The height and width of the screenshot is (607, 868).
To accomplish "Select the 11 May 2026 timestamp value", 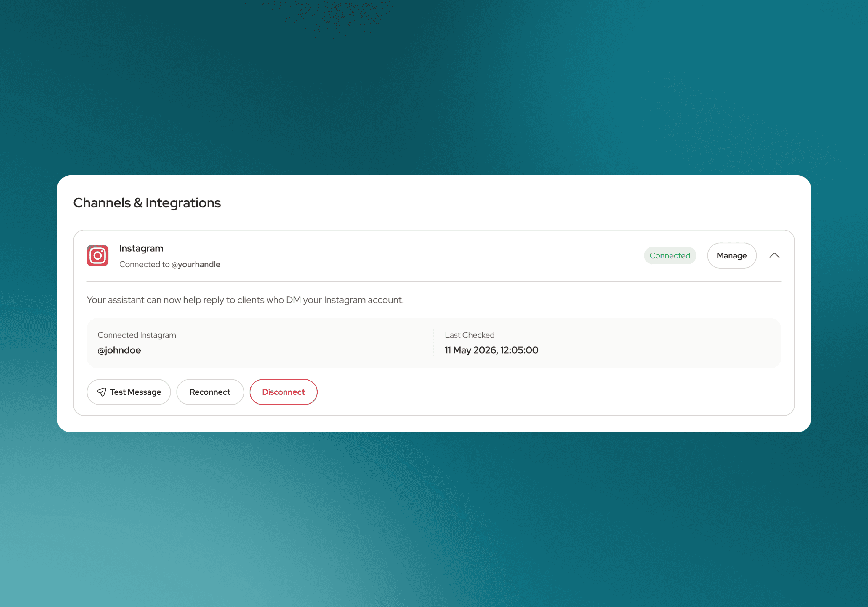I will tap(491, 350).
